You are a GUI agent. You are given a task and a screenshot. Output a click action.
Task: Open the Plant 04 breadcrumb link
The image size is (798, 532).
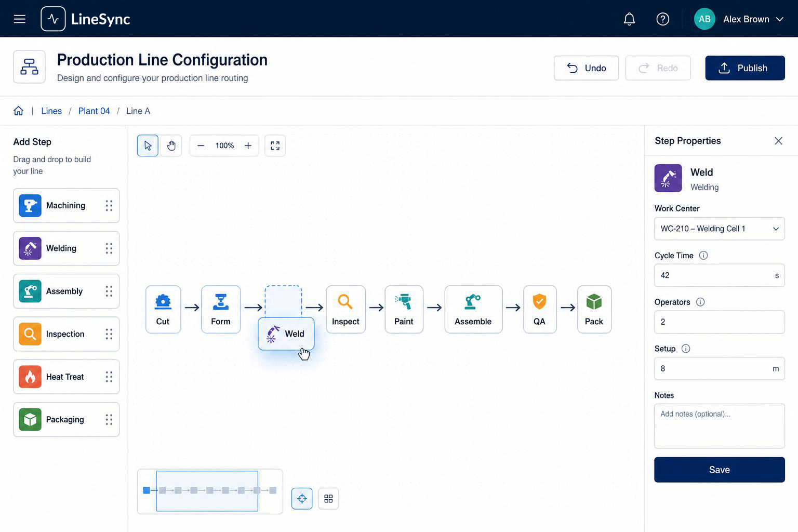pos(94,111)
